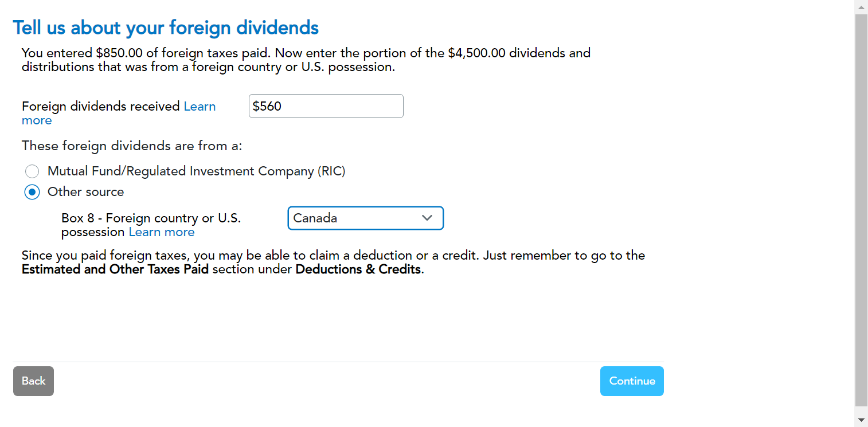868x427 pixels.
Task: Click the 'Box 8 - Foreign country' label
Action: click(x=151, y=218)
